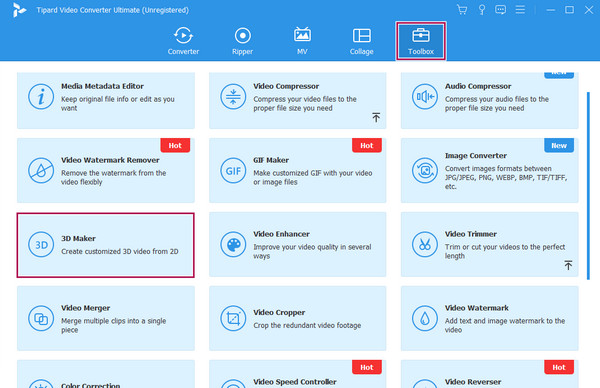The width and height of the screenshot is (600, 388).
Task: Click the GIF Maker icon
Action: [233, 170]
